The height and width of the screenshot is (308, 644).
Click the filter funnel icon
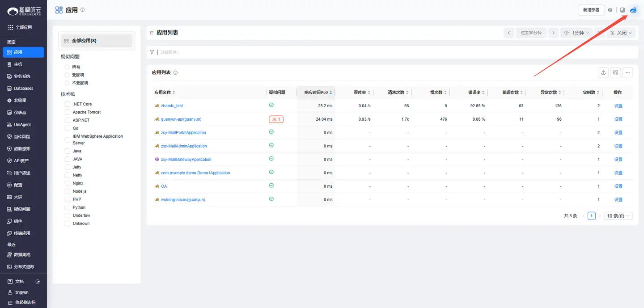[x=152, y=52]
